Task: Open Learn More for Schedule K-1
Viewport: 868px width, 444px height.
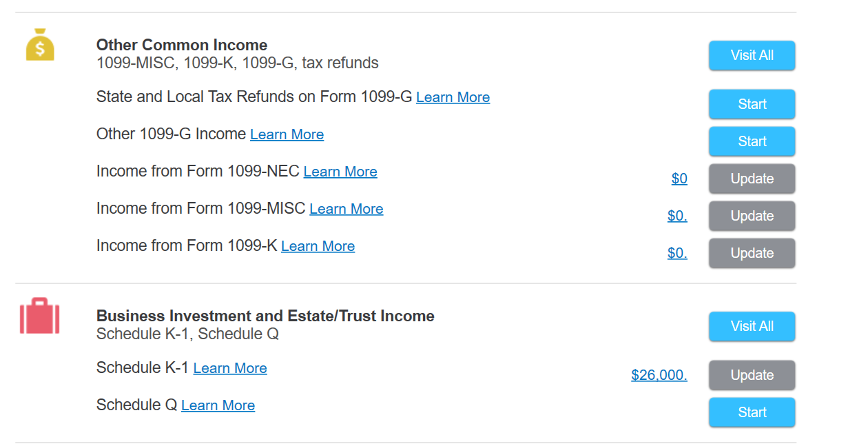Action: (230, 368)
